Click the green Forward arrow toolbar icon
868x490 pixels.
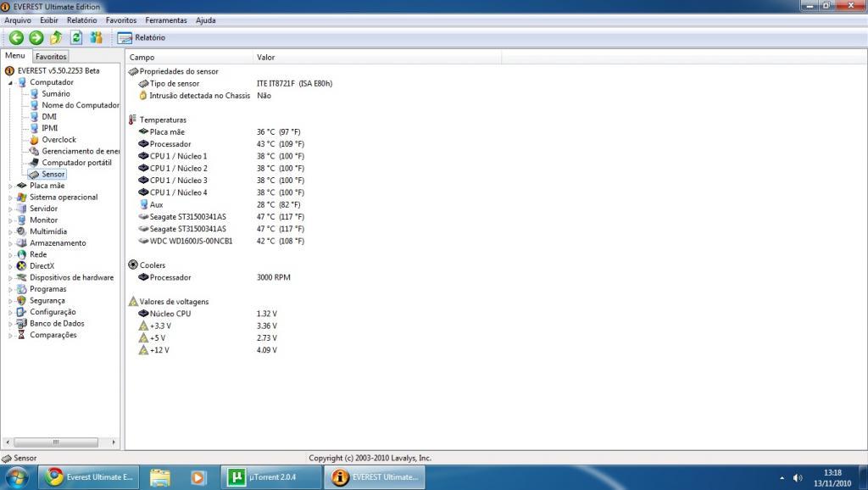pos(36,37)
